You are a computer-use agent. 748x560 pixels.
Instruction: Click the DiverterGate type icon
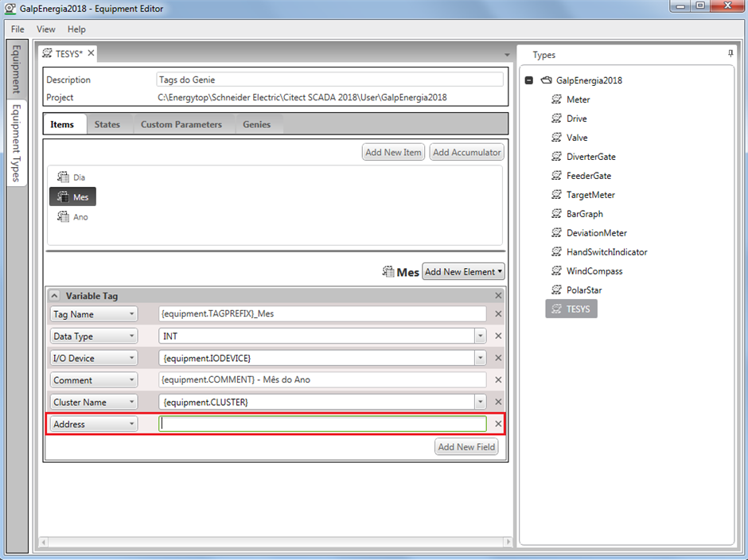556,157
